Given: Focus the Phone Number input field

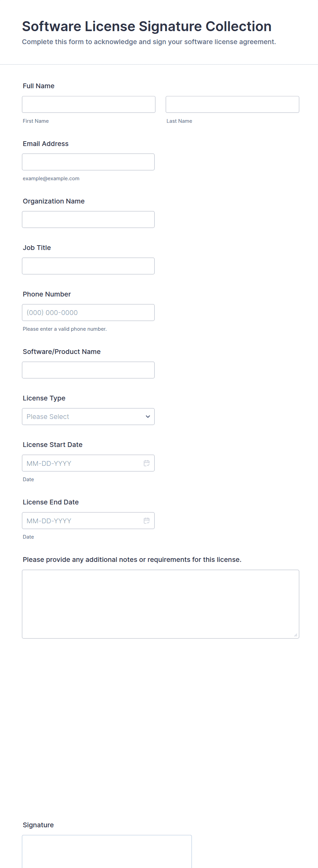Looking at the screenshot, I should coord(88,313).
